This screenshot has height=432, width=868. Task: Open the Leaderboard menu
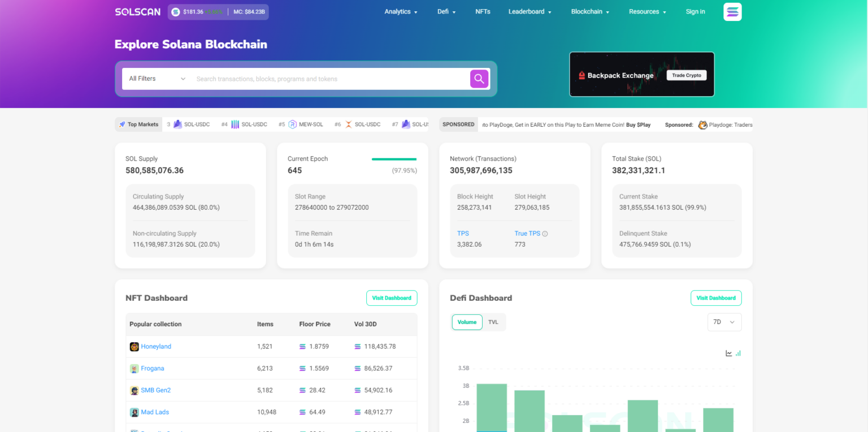[x=530, y=12]
